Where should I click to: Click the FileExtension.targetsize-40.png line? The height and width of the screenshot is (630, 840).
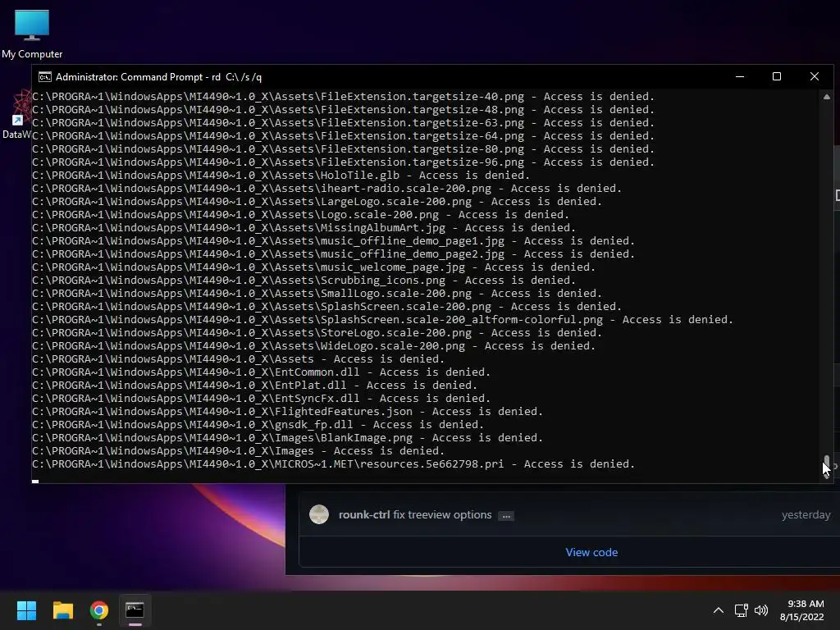click(344, 97)
